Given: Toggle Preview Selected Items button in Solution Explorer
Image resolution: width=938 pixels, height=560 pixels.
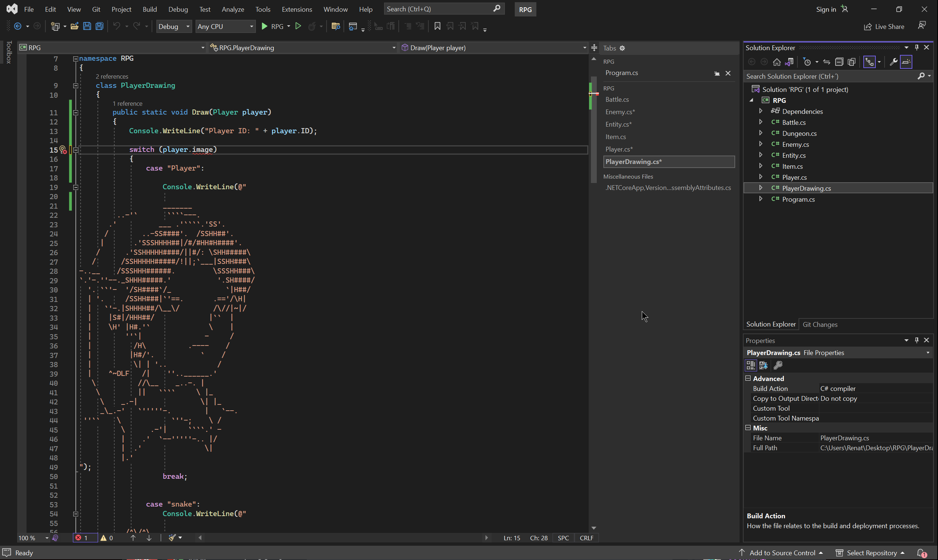Looking at the screenshot, I should [906, 62].
